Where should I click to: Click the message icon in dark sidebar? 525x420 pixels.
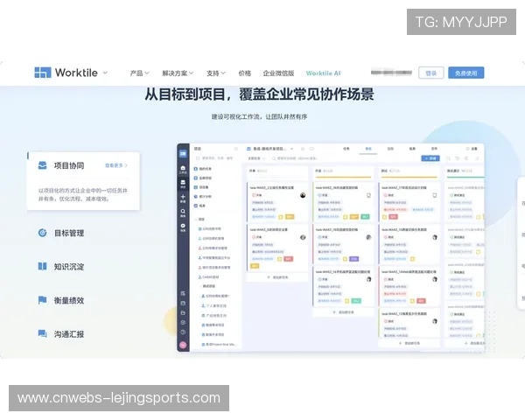point(183,227)
